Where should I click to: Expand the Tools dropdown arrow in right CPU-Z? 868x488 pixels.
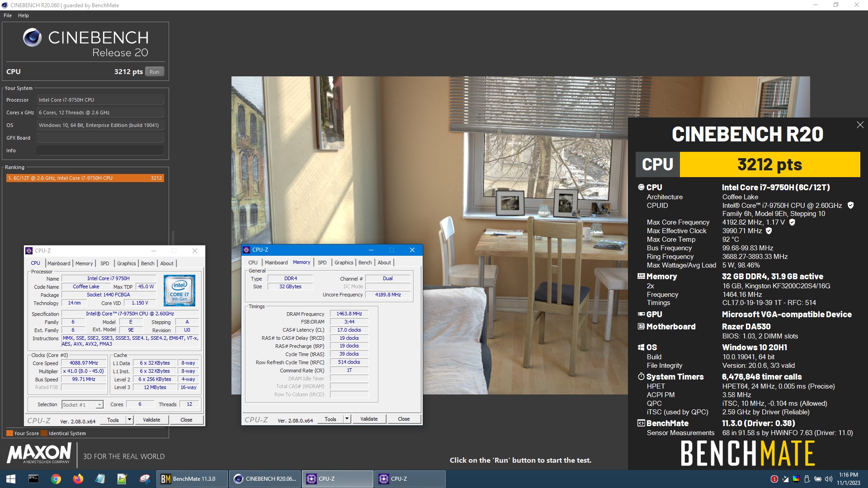347,419
